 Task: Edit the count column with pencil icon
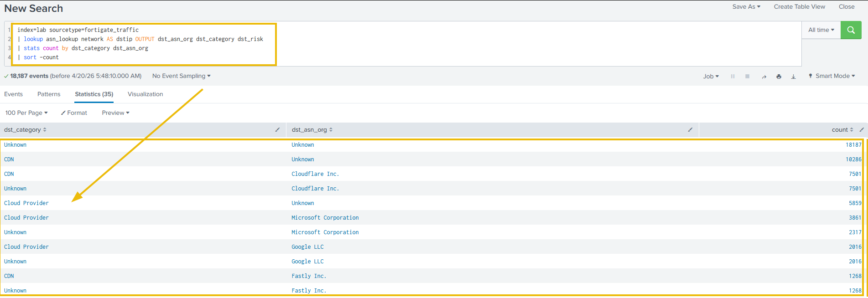coord(862,130)
